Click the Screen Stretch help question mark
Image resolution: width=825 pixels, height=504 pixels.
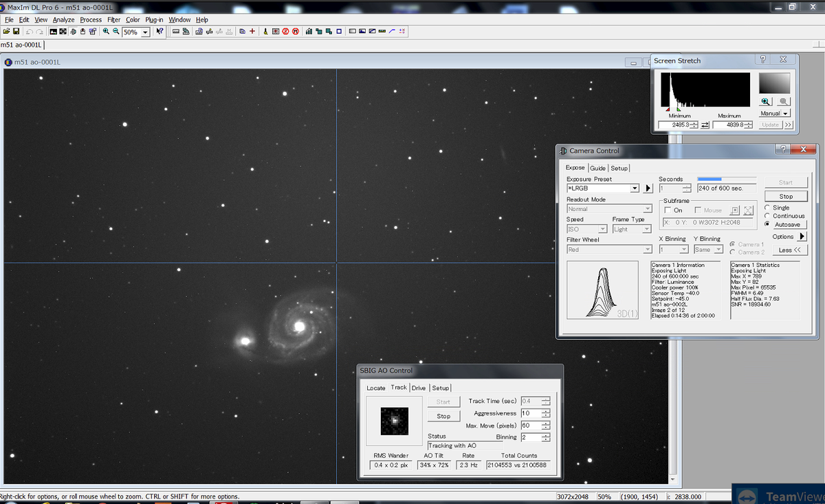762,60
